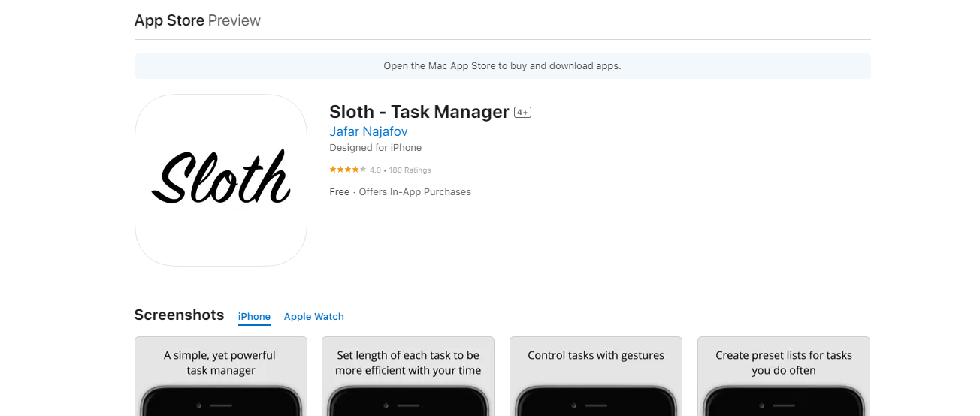Click the 4+ age rating badge
The width and height of the screenshot is (980, 416).
[522, 113]
